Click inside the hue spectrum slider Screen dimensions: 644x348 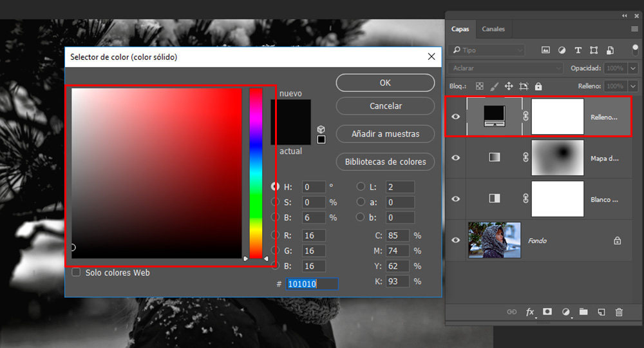[256, 173]
